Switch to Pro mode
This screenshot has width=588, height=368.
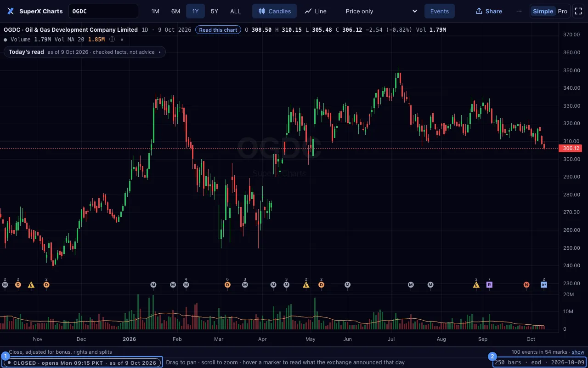[x=562, y=11]
